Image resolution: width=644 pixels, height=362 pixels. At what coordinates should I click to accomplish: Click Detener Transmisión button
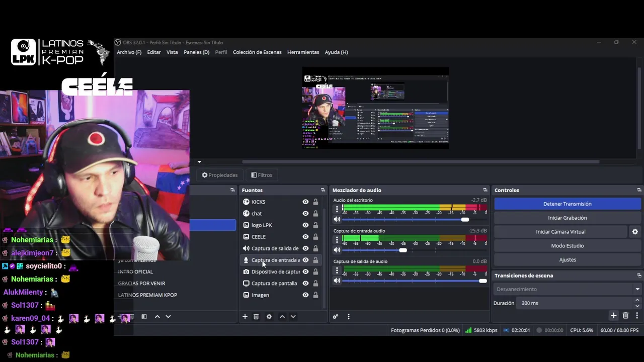[568, 204]
